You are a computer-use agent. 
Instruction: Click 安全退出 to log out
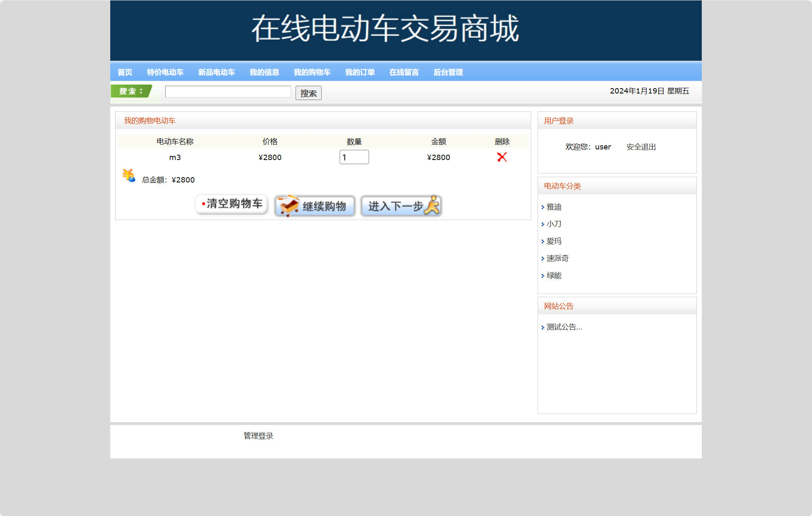[x=641, y=147]
